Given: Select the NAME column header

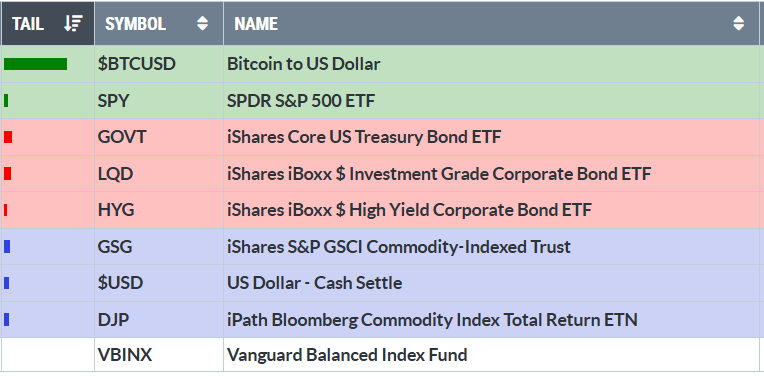Looking at the screenshot, I should tap(492, 23).
